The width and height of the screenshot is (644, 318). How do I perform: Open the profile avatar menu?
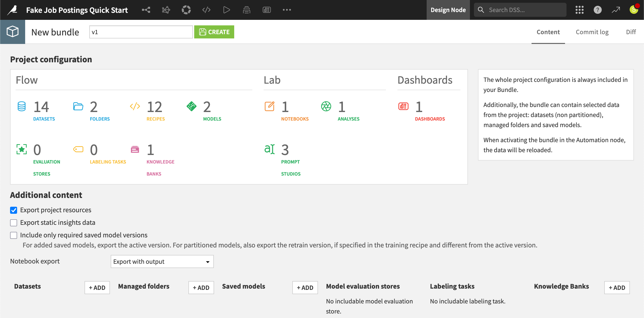point(634,10)
